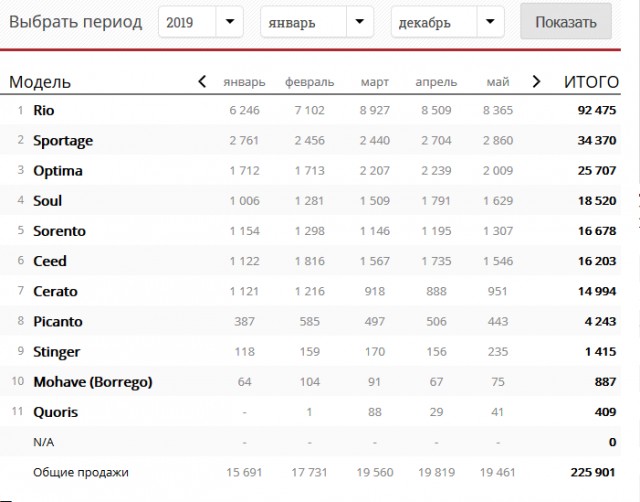Select the Picanto model name
This screenshot has height=502, width=640.
(58, 322)
